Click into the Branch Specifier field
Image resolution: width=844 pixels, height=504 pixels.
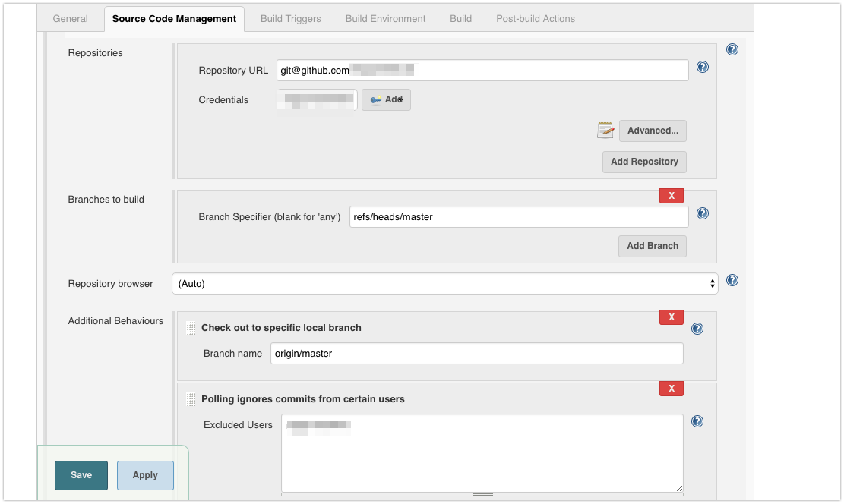519,217
